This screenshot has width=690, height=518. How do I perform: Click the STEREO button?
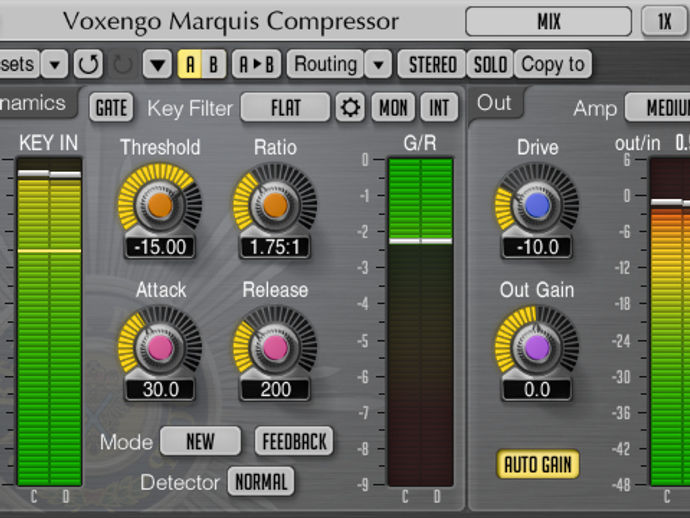(x=432, y=64)
